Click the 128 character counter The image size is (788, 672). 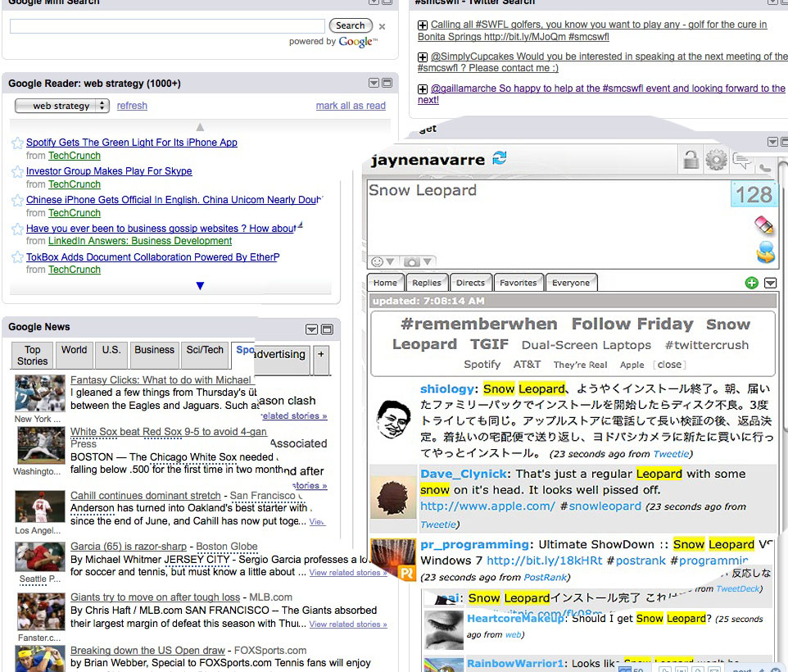pyautogui.click(x=754, y=194)
